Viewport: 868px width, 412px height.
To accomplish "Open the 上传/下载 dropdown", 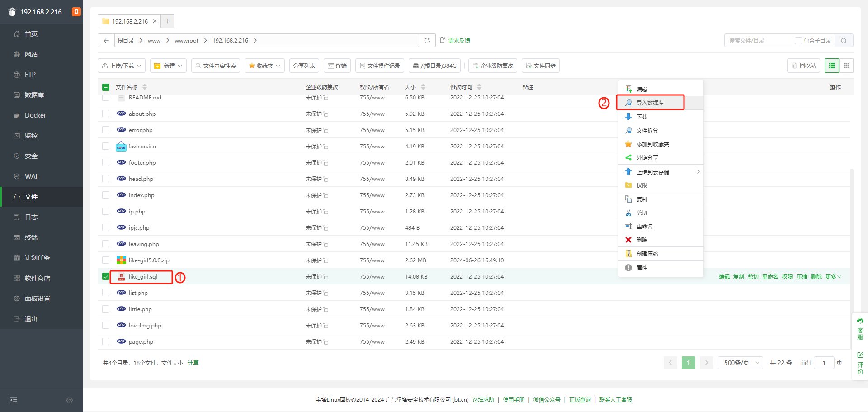I will click(122, 66).
